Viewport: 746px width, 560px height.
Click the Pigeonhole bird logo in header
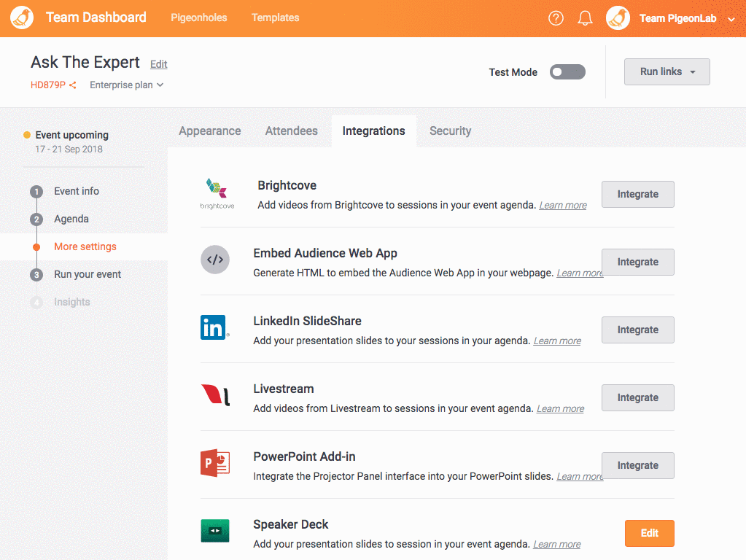coord(22,17)
